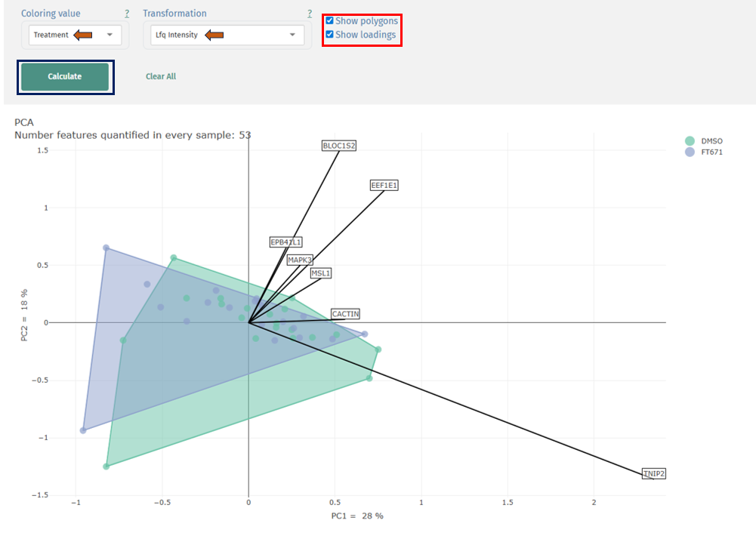Image resolution: width=756 pixels, height=536 pixels.
Task: Select the MAPK3 loading label
Action: (x=300, y=259)
